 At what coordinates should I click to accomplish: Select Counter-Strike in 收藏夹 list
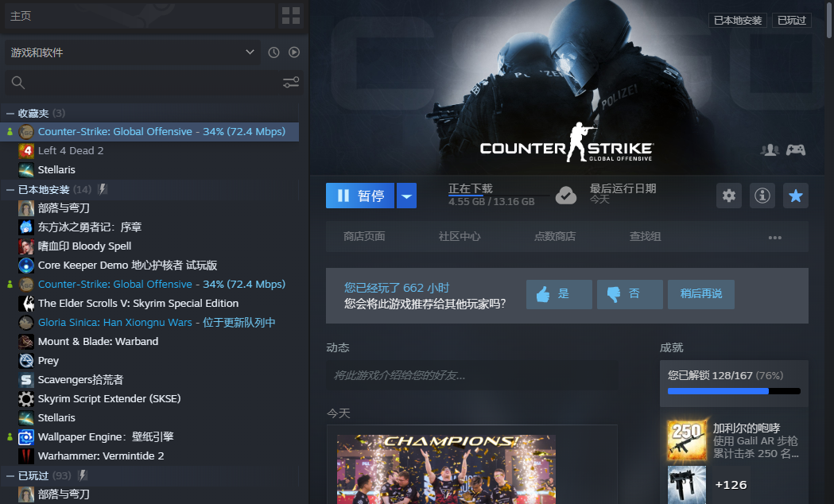(x=149, y=131)
